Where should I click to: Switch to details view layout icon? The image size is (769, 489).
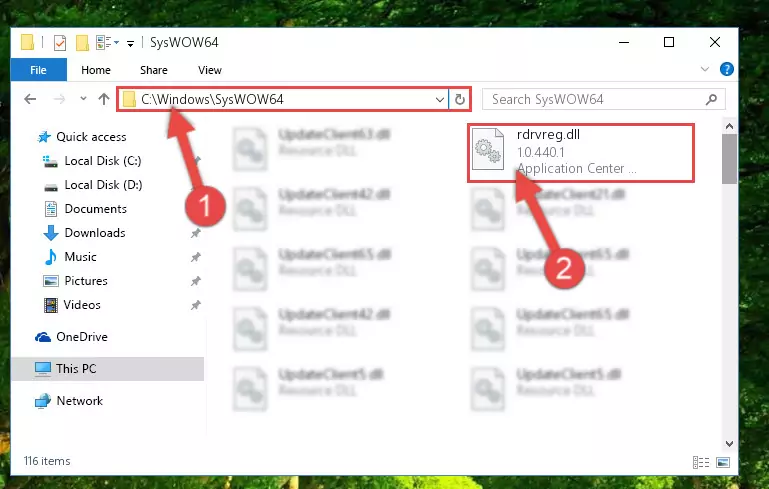[x=701, y=462]
